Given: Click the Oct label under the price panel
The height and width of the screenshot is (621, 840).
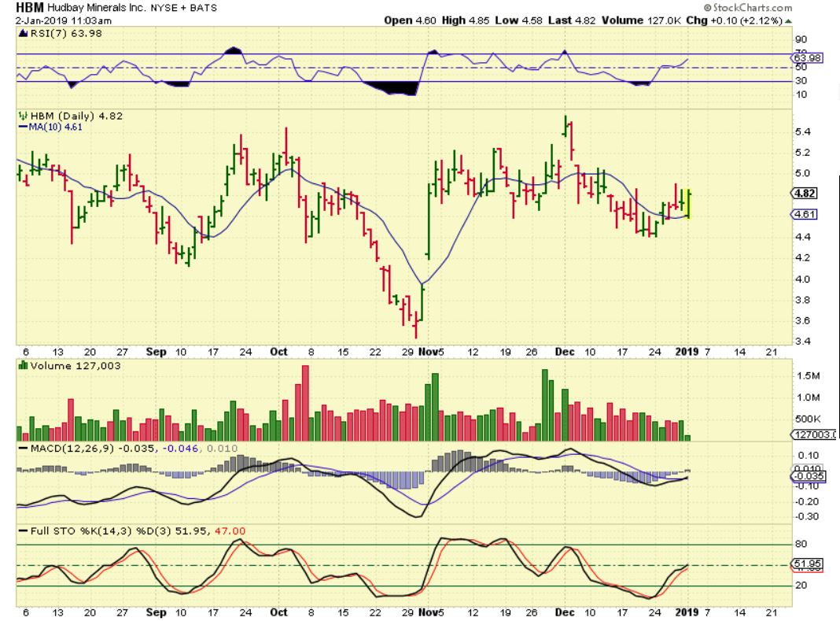Looking at the screenshot, I should tap(278, 352).
